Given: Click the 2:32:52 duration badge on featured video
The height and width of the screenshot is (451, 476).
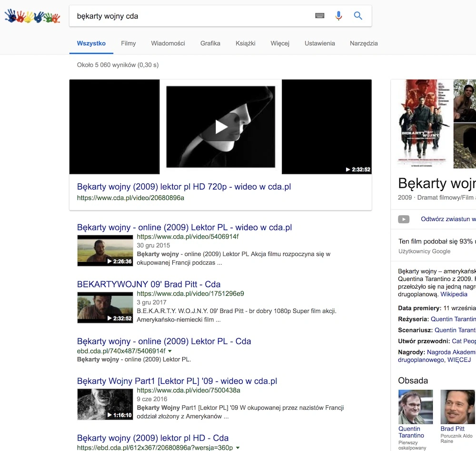Looking at the screenshot, I should [x=358, y=170].
